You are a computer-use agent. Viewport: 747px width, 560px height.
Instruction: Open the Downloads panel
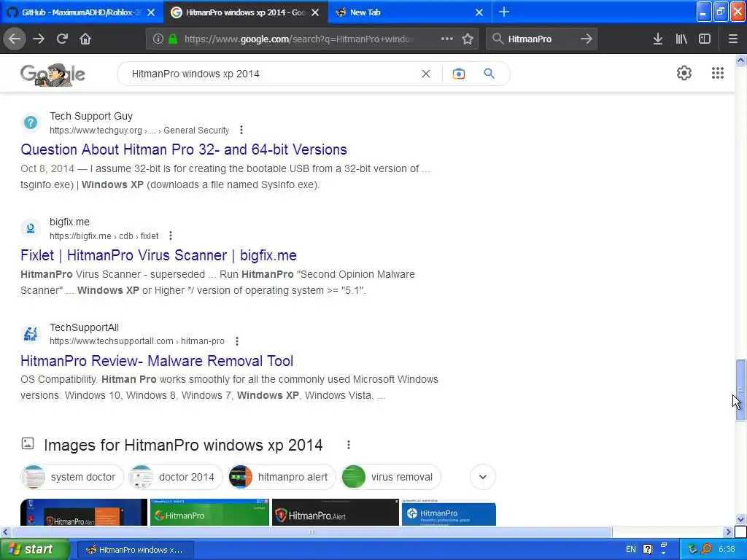(x=658, y=39)
